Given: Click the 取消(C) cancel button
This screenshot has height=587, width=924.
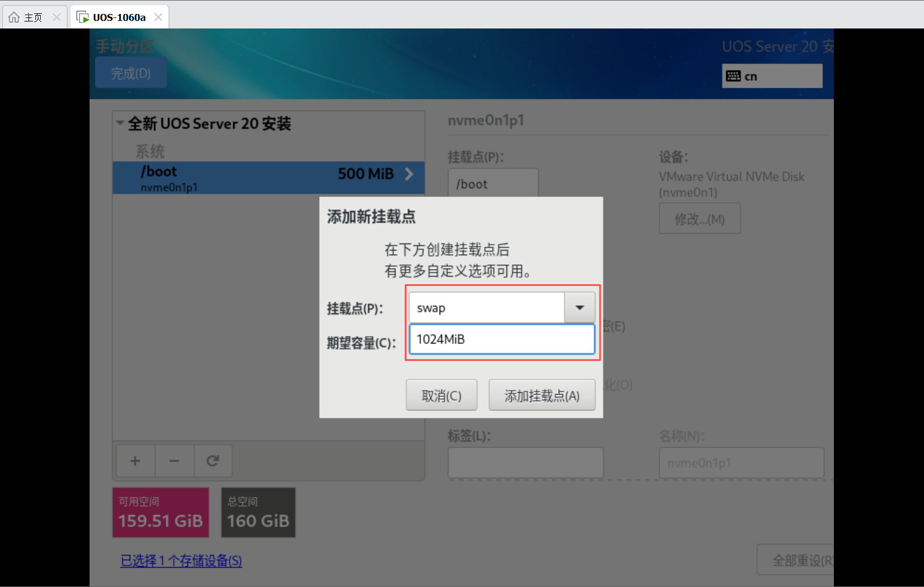Looking at the screenshot, I should (x=441, y=395).
